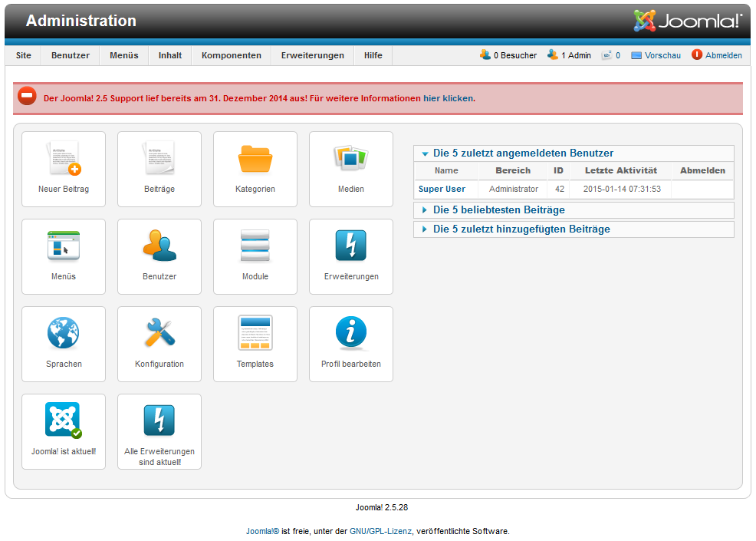Open the Erweiterungen menu in menu bar

point(313,55)
